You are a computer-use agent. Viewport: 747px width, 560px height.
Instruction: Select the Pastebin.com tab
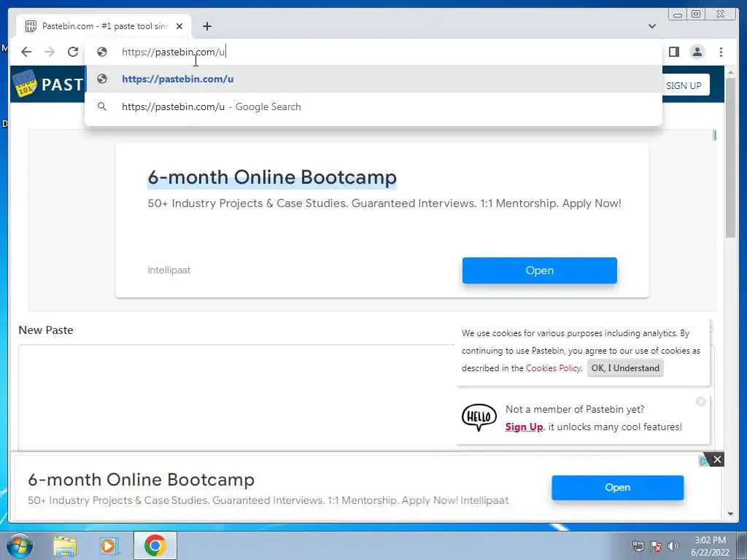[104, 26]
